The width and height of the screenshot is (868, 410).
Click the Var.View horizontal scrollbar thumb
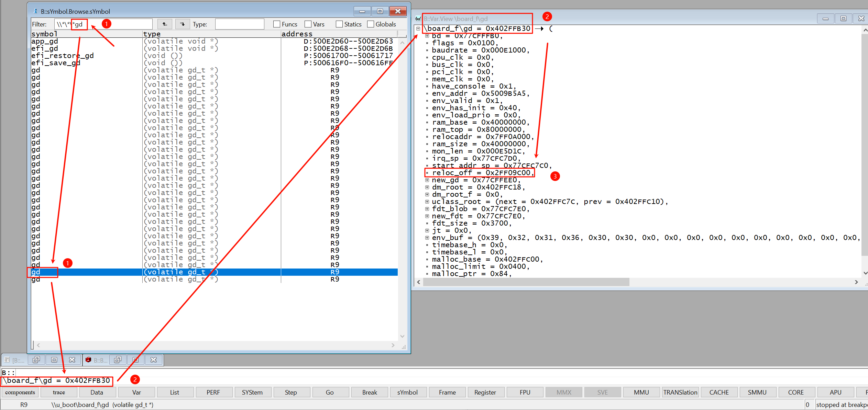click(526, 282)
